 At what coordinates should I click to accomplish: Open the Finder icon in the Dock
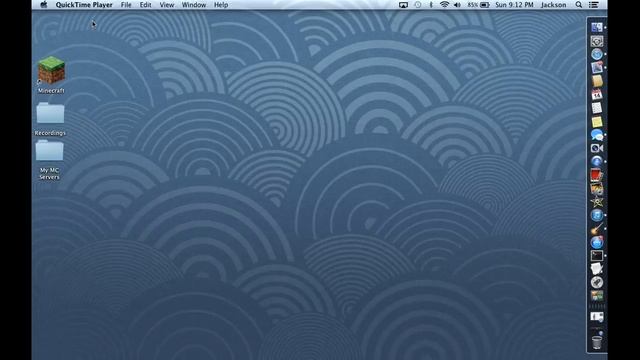(597, 27)
